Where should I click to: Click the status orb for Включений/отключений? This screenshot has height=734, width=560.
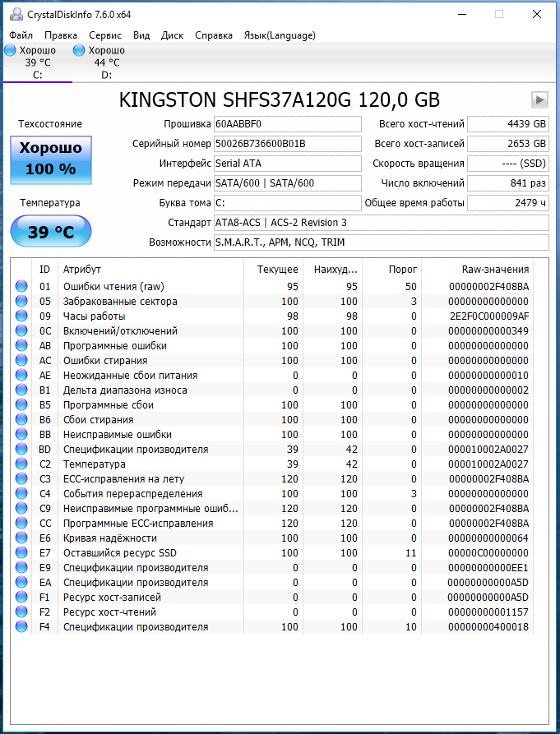point(21,330)
